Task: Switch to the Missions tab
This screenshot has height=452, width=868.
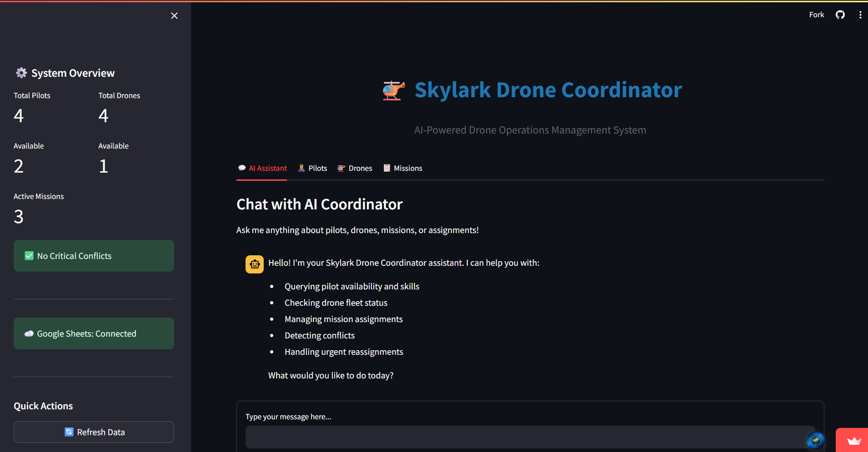Action: point(403,168)
